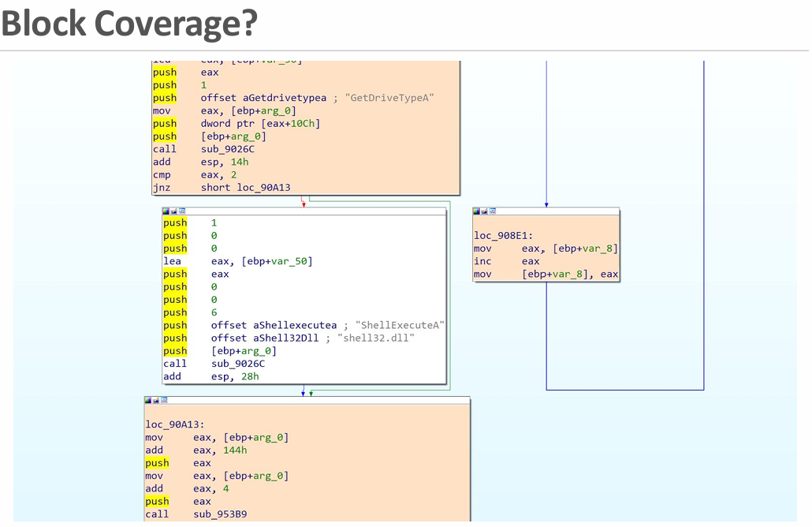Click the color palette icon on the ShellExecuteA node
Image resolution: width=812 pixels, height=527 pixels.
pos(166,211)
